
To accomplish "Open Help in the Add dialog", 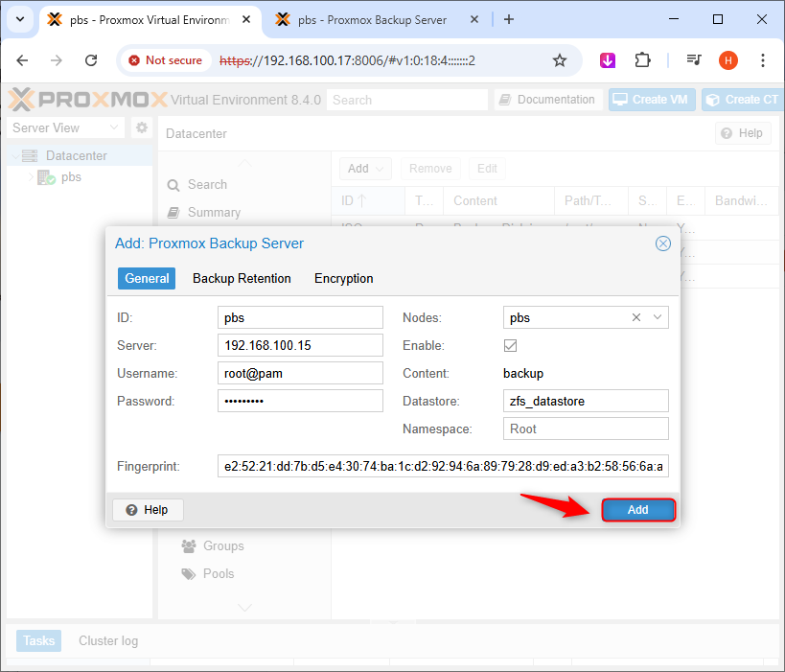I will coord(148,510).
